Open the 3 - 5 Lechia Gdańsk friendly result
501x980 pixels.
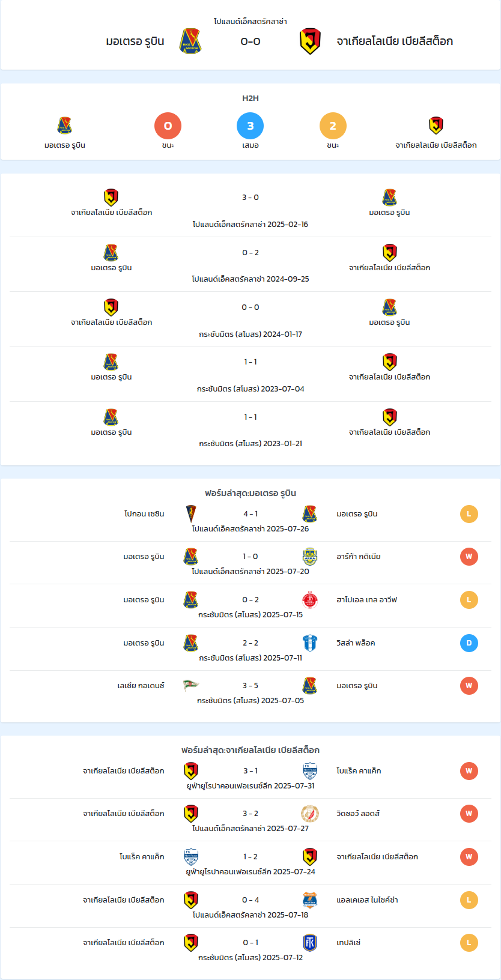point(251,692)
